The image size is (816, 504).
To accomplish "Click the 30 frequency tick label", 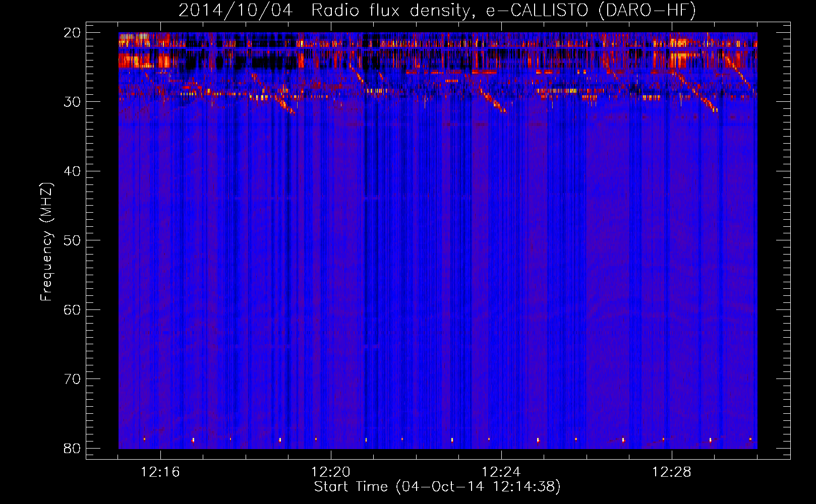I will pos(72,102).
